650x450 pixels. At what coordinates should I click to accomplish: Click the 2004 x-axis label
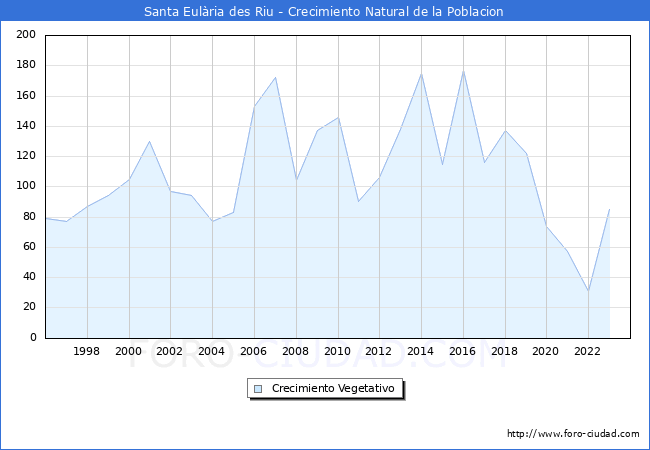[212, 351]
